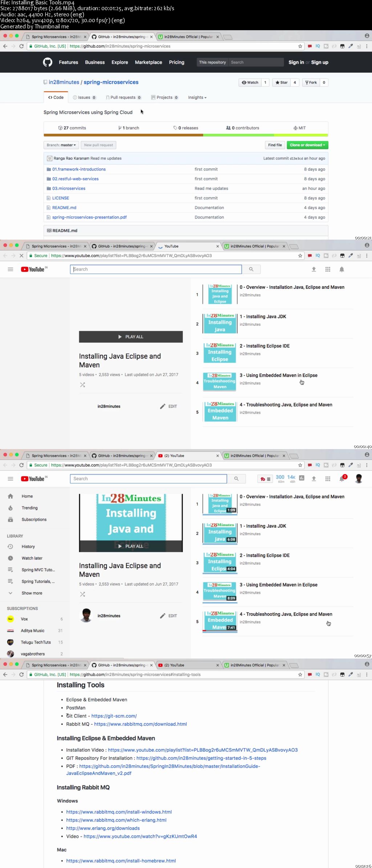
Task: Open the 0 releases link
Action: [x=186, y=128]
